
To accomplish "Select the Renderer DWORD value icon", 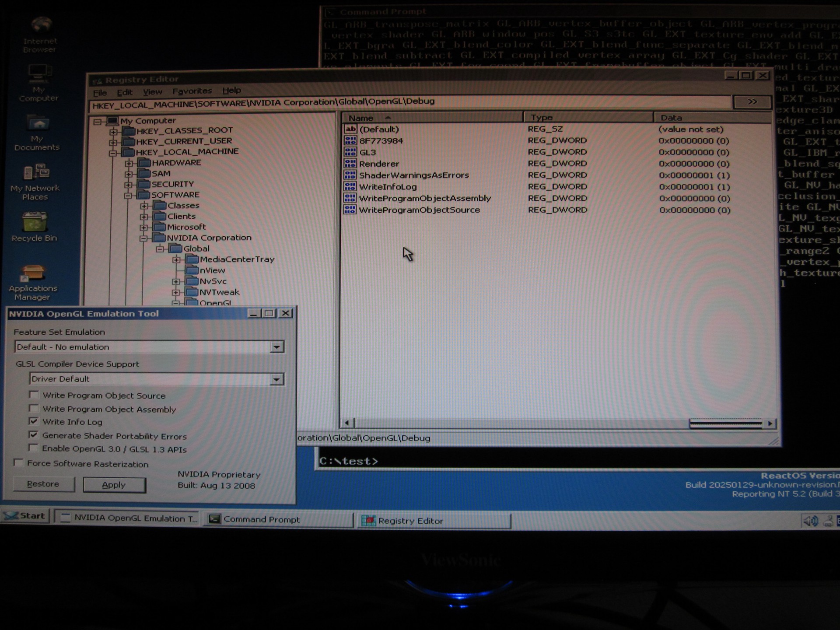I will [350, 164].
